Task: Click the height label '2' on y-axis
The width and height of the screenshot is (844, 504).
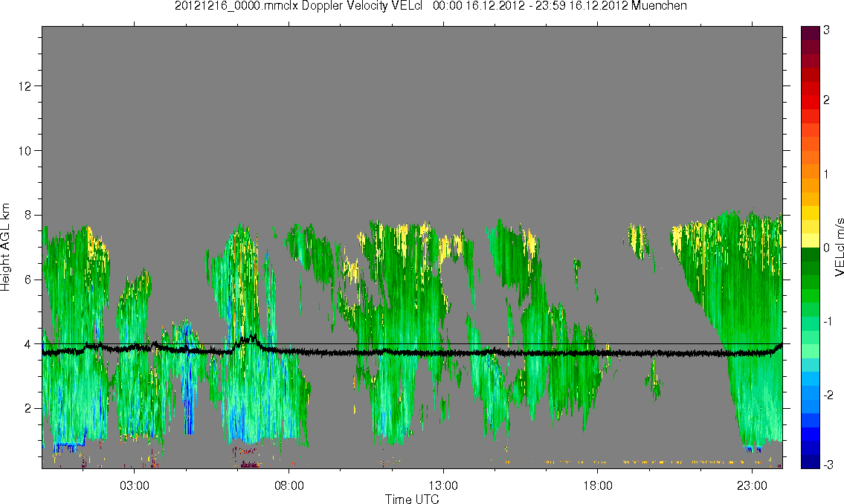Action: tap(28, 409)
